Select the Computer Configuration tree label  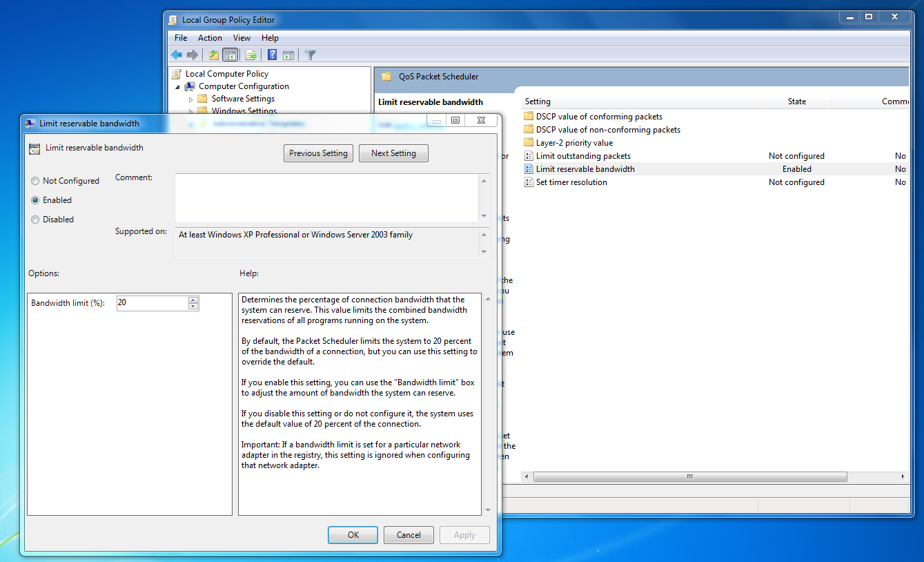[x=244, y=86]
